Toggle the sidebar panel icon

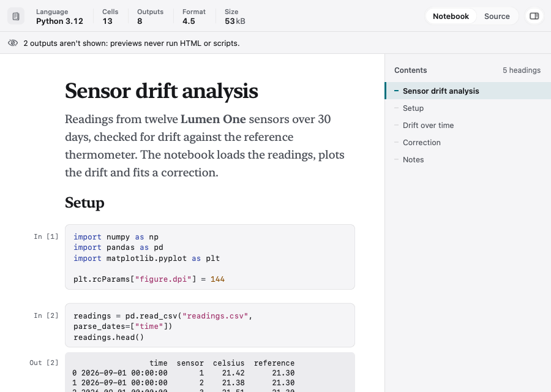point(534,16)
